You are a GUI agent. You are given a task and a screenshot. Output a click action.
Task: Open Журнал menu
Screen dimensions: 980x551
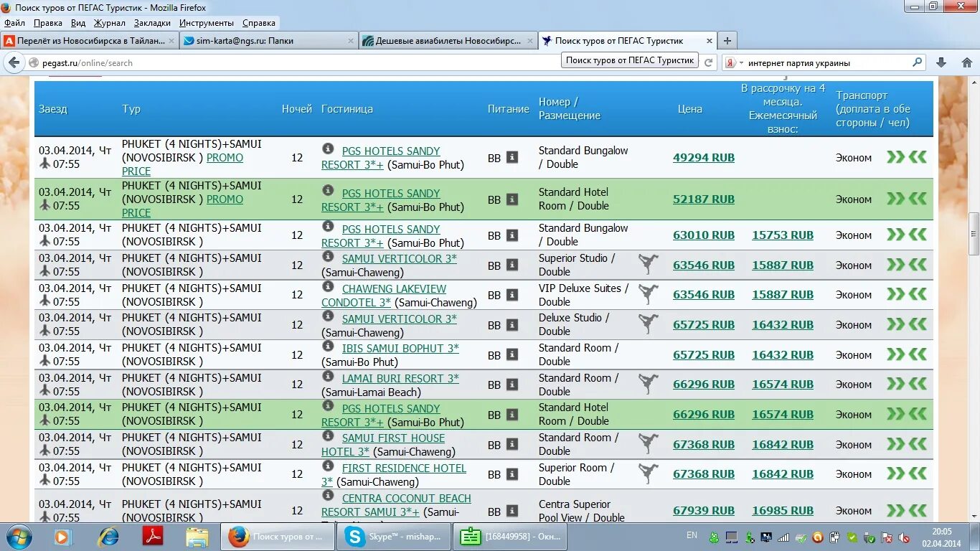pos(110,23)
